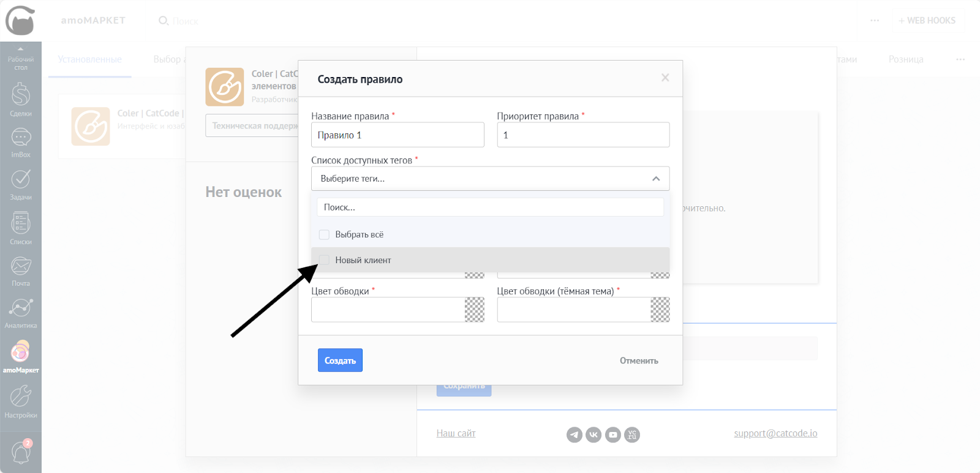
Task: Click the notifications bell icon
Action: (21, 453)
